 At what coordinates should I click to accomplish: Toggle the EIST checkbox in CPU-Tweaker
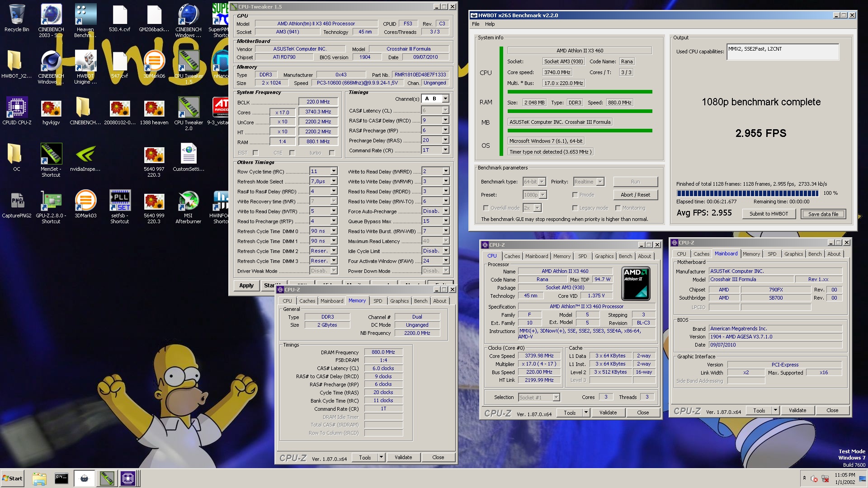pyautogui.click(x=255, y=153)
